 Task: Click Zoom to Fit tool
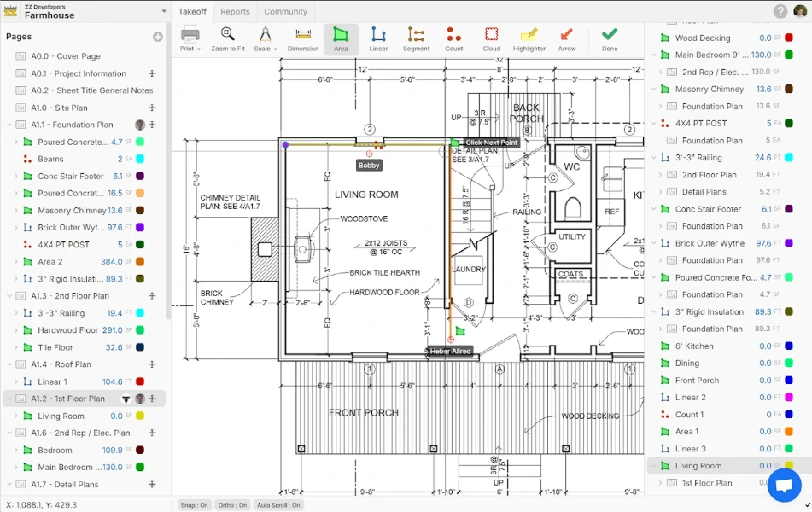point(227,40)
